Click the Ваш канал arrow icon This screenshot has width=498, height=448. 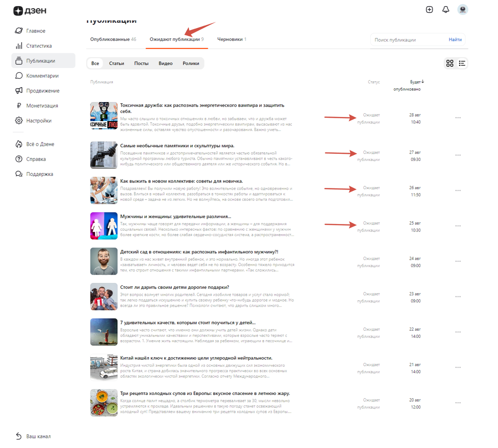point(19,436)
